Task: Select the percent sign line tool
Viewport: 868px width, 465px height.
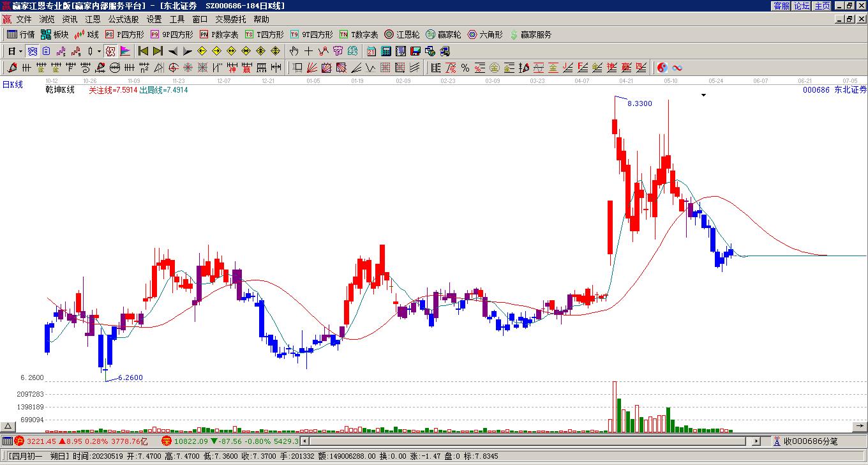Action: (465, 68)
